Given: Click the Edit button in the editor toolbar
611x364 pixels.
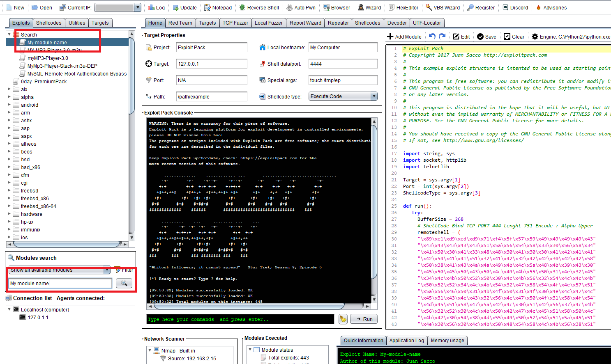Looking at the screenshot, I should click(461, 37).
